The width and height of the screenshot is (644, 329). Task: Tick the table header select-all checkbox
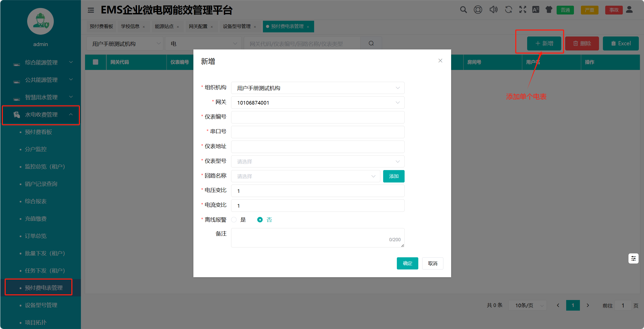click(x=95, y=62)
